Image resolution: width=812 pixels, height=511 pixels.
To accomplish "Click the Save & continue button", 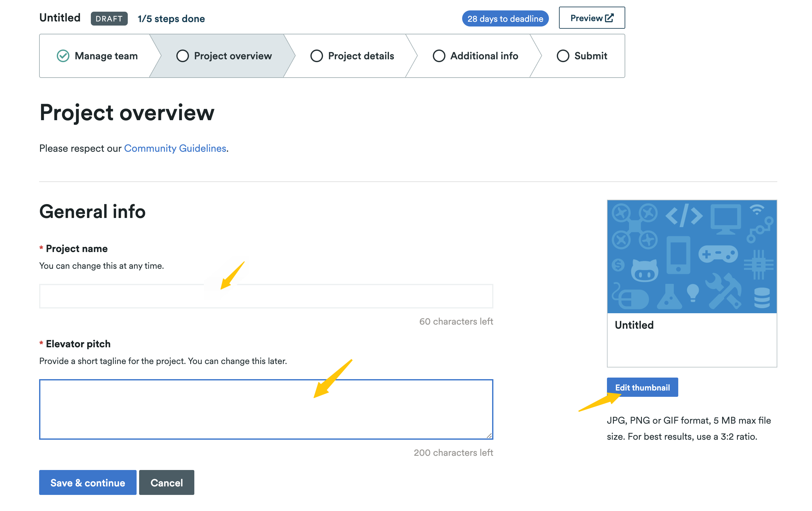I will pos(88,482).
